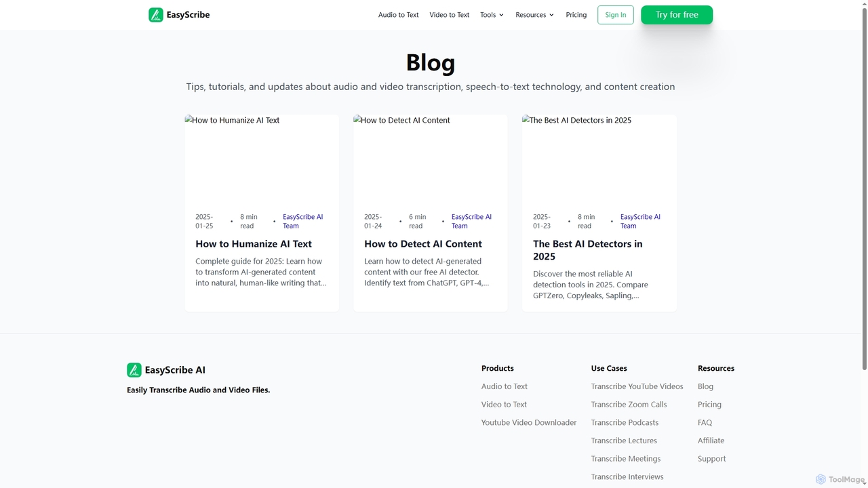Open Video to Text in top navigation
This screenshot has width=868, height=488.
[x=449, y=15]
